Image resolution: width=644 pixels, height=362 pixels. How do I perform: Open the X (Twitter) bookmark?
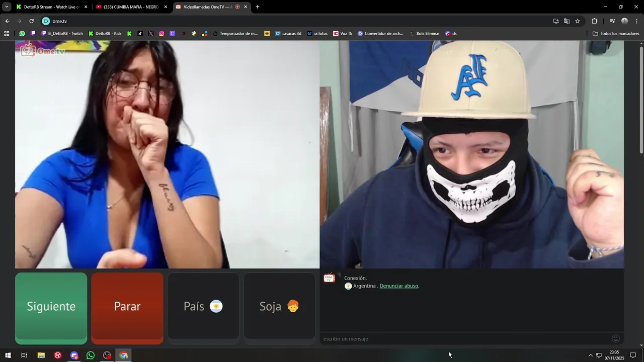tap(151, 34)
